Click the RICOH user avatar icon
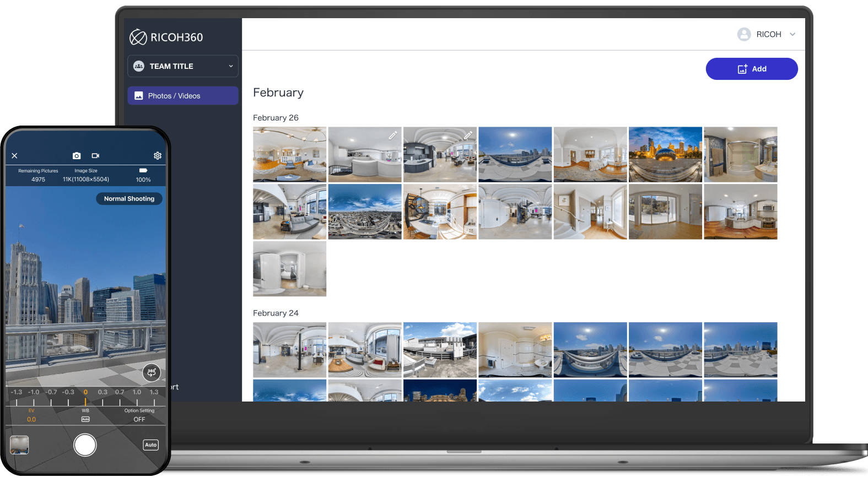The image size is (868, 499). (x=744, y=34)
